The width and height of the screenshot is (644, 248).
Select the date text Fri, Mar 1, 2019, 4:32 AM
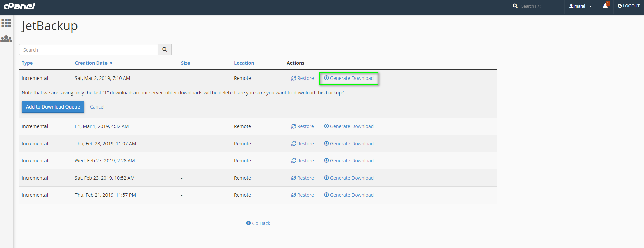pyautogui.click(x=102, y=126)
